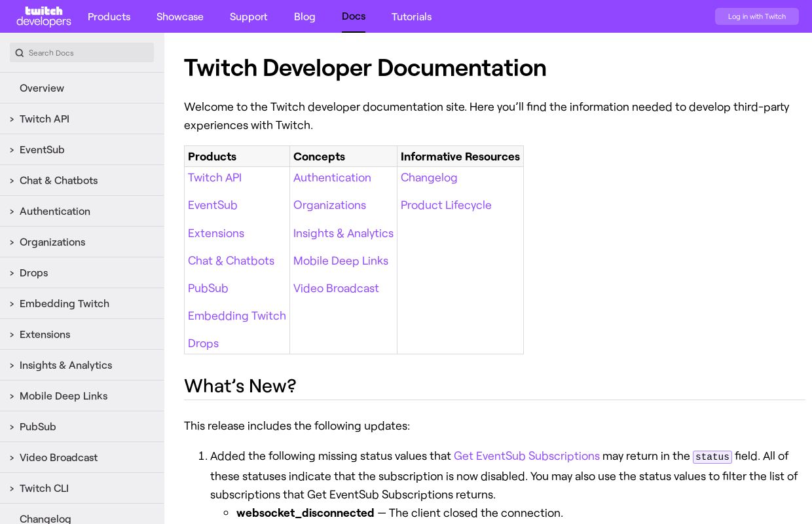Select the Docs nav tab
Image resolution: width=812 pixels, height=524 pixels.
point(354,16)
